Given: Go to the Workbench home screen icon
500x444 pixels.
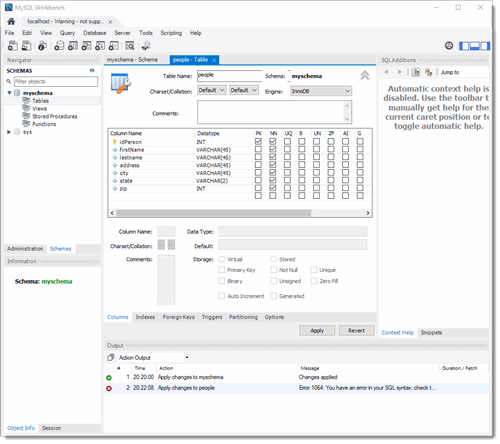Looking at the screenshot, I should pyautogui.click(x=11, y=22).
